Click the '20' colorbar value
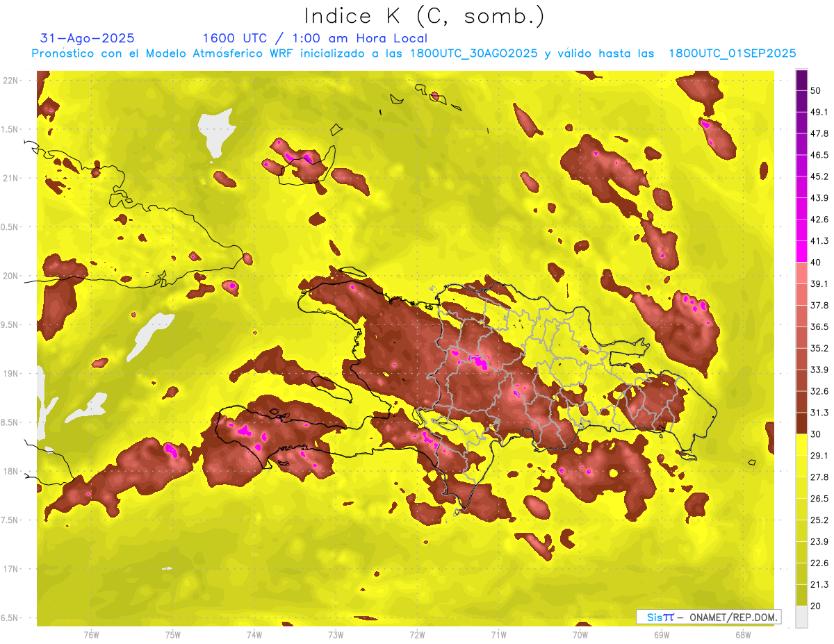 pos(816,606)
